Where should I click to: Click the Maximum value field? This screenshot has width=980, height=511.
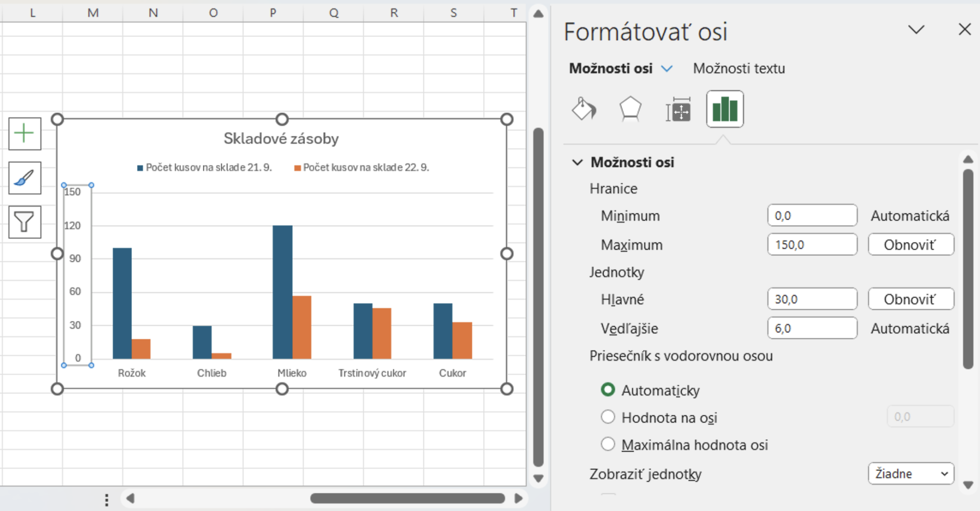pos(812,244)
